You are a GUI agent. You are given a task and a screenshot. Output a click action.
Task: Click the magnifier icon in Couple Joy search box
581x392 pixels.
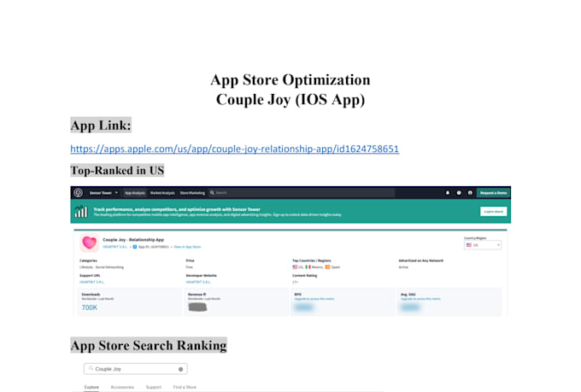point(91,369)
